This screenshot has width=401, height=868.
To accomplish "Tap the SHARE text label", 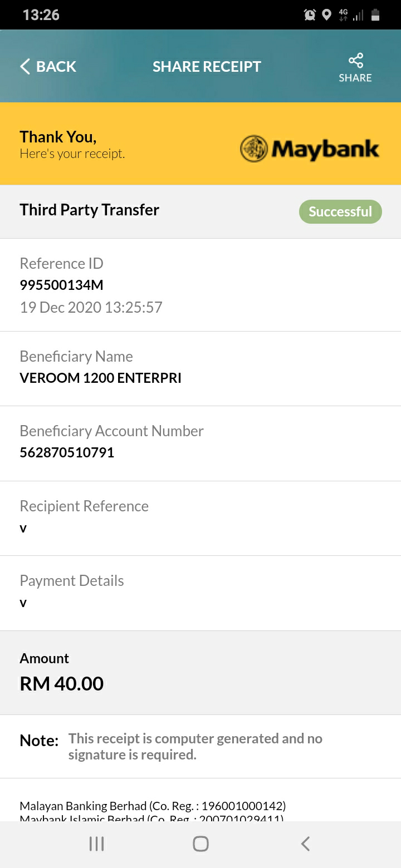I will [355, 78].
